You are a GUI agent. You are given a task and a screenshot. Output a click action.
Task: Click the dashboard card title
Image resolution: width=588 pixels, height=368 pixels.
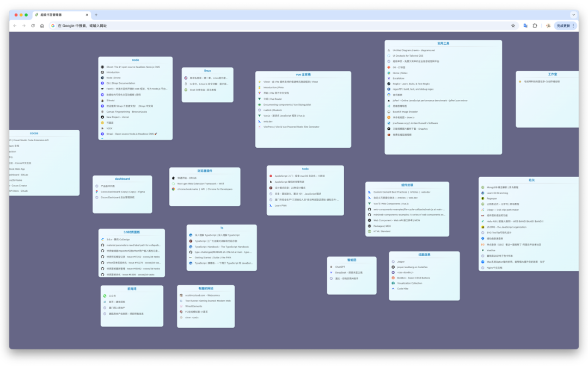coord(122,179)
